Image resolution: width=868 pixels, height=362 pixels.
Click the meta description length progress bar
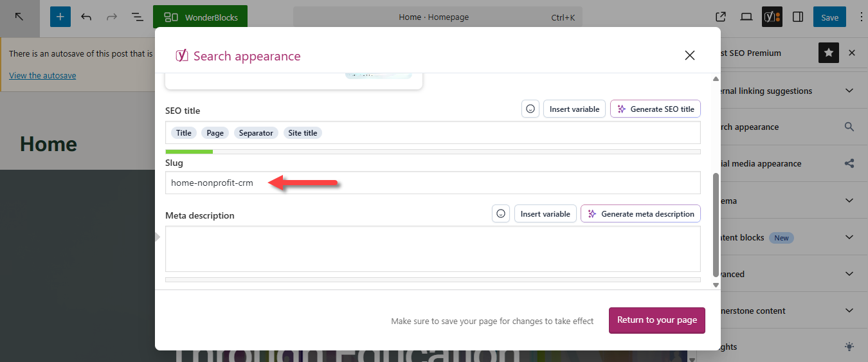point(433,280)
